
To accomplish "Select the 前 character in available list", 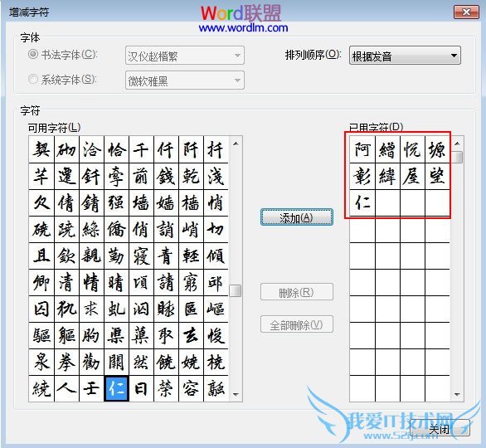I will click(x=141, y=176).
